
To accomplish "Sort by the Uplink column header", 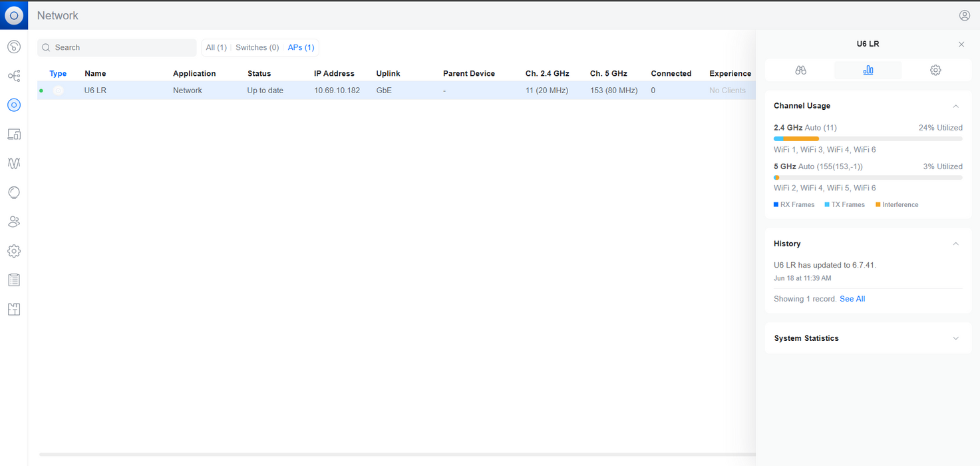I will (x=388, y=74).
